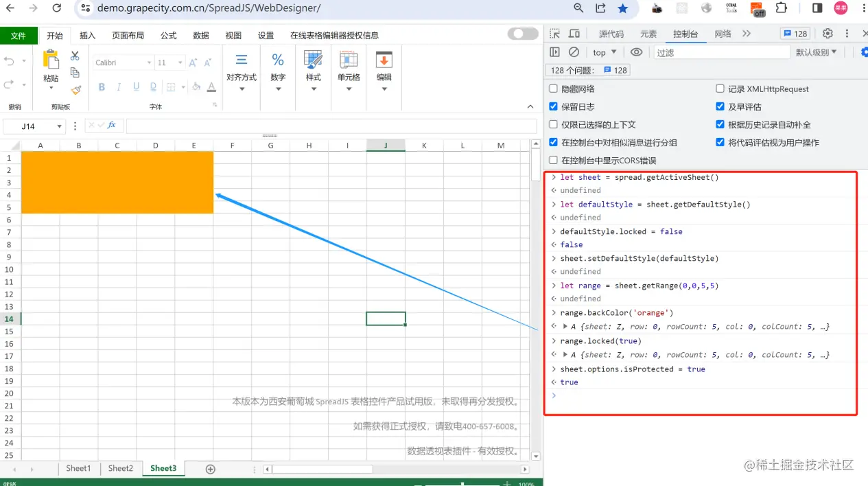Toggle Double Underline formatting

tap(153, 87)
